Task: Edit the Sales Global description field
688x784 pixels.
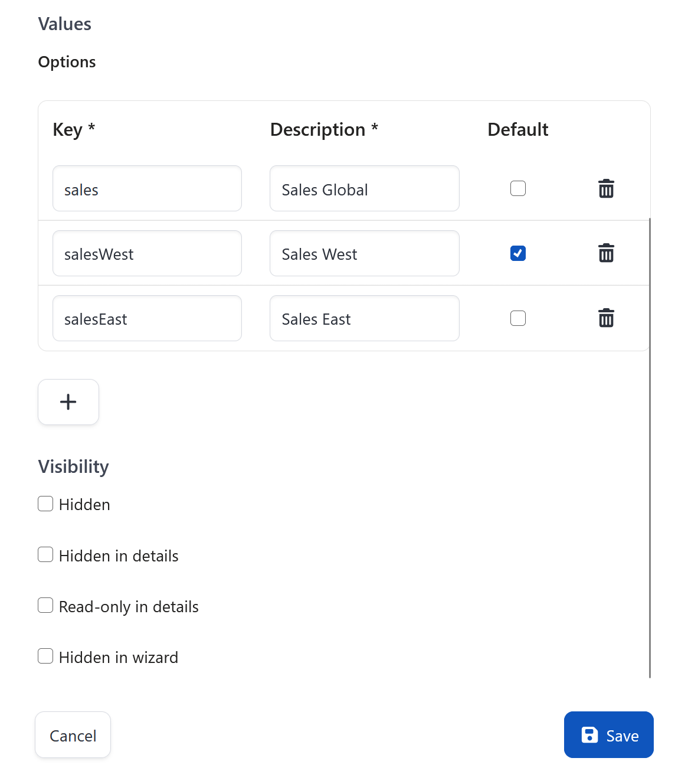Action: [x=364, y=188]
